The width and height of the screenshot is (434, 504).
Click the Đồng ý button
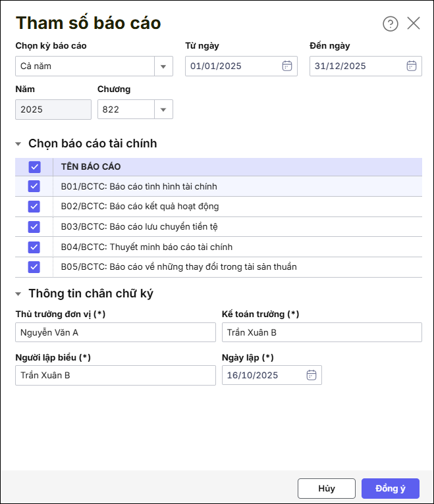[390, 488]
